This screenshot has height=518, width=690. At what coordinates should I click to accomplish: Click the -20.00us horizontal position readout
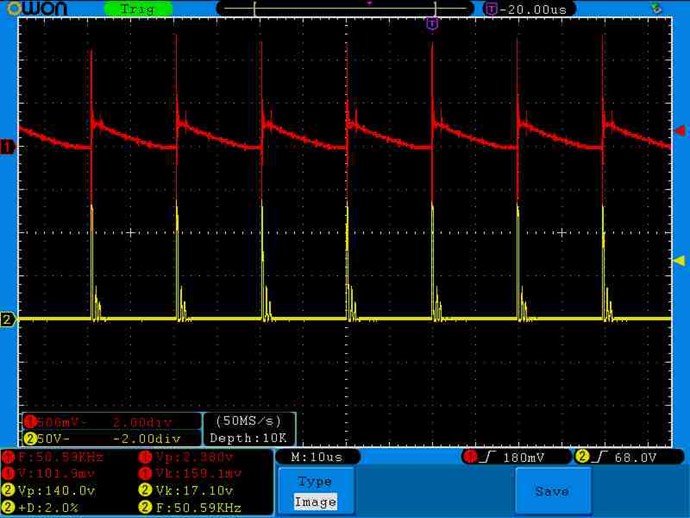[530, 9]
